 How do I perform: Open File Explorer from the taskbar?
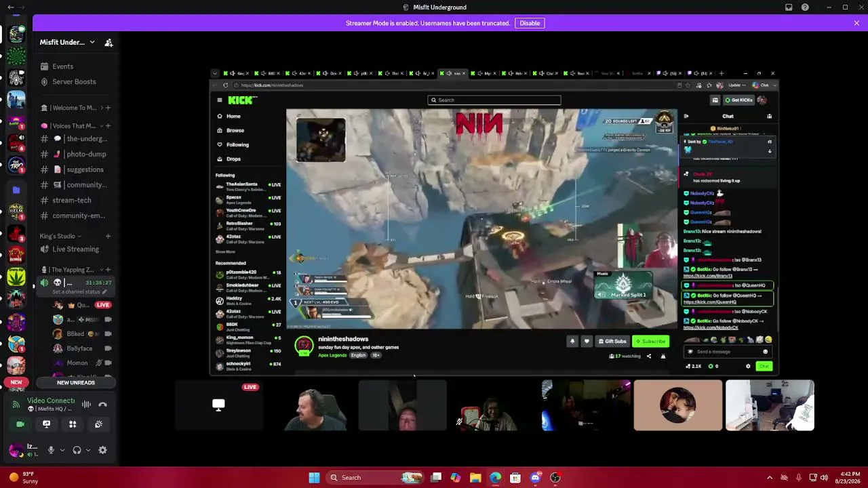pos(475,478)
